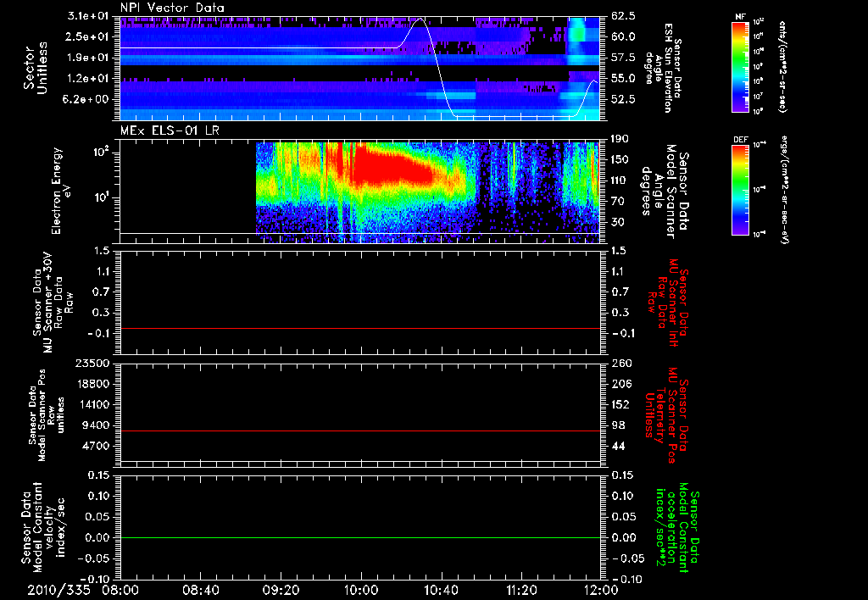
Task: Click the 'Model Scanner Pos Raw unitless' label
Action: click(x=47, y=415)
